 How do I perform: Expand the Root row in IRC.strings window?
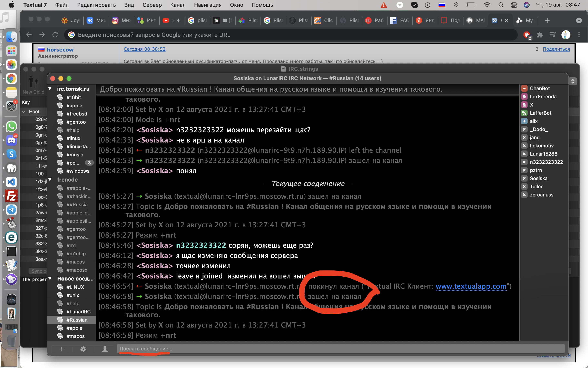click(24, 112)
